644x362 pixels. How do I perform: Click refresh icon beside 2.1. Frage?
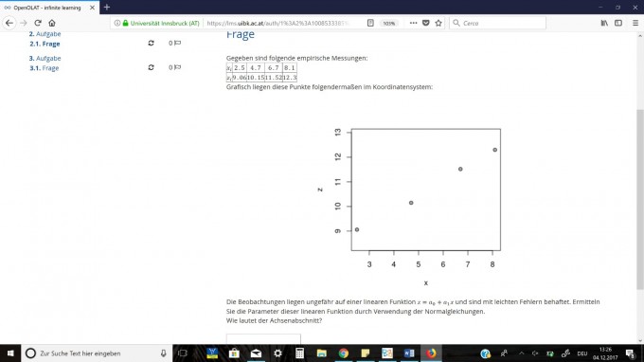coord(152,43)
